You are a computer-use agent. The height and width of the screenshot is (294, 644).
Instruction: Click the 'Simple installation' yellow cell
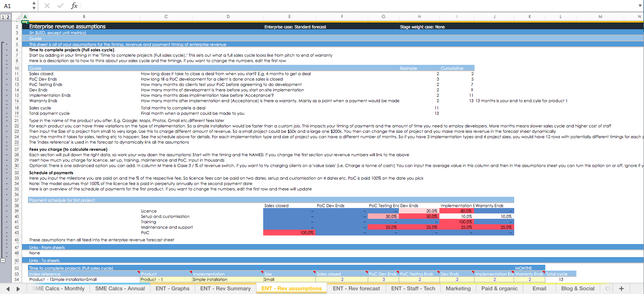tap(228, 279)
